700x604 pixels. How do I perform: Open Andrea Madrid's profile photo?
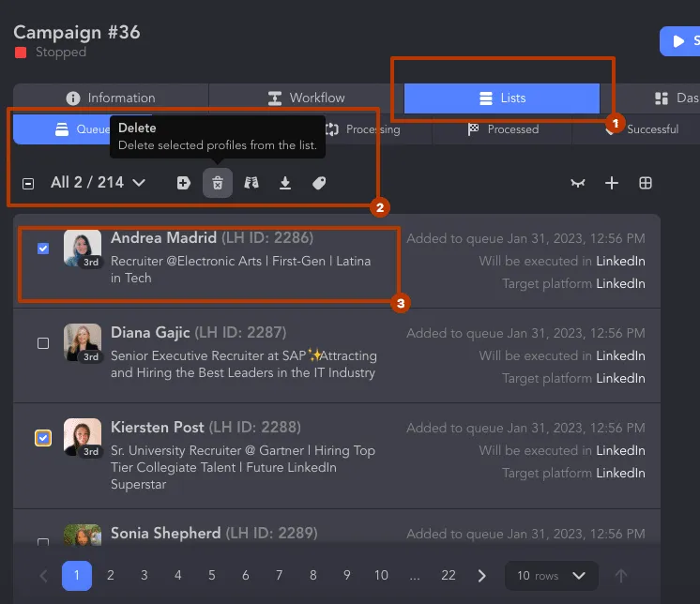[83, 249]
